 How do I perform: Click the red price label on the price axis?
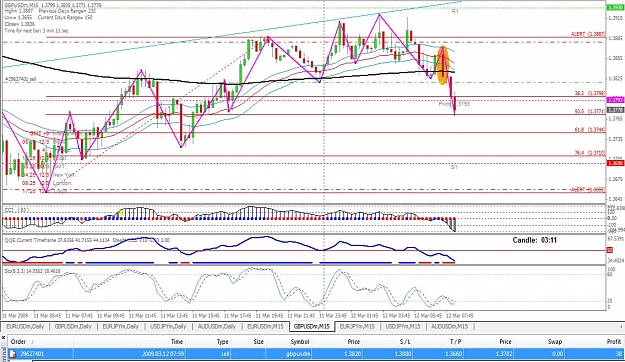point(615,163)
